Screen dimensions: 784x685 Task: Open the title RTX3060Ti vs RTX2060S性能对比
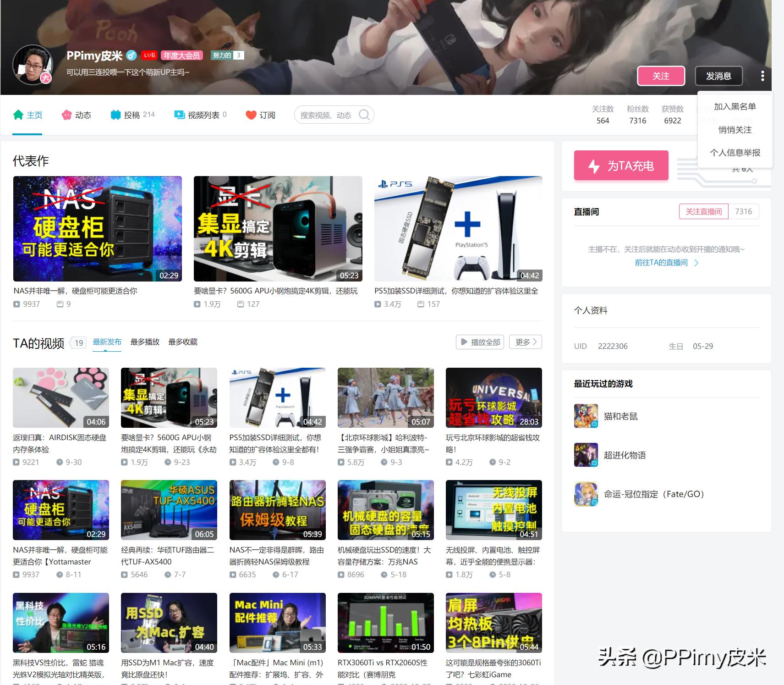tap(383, 668)
